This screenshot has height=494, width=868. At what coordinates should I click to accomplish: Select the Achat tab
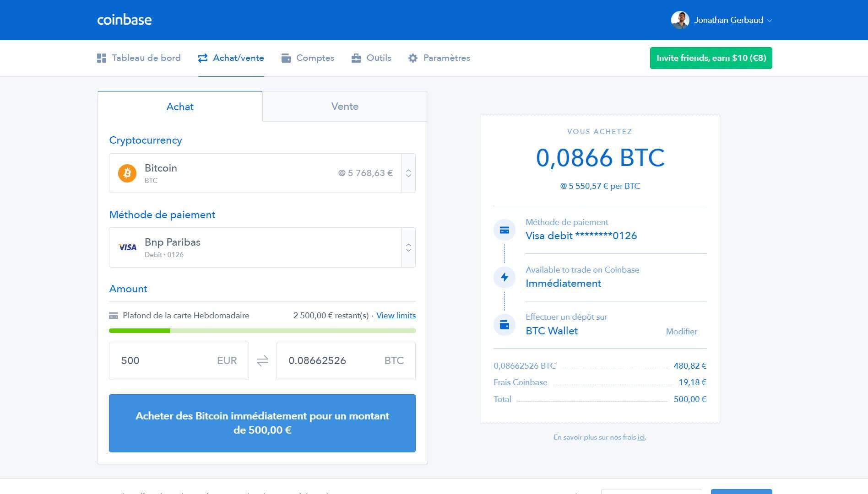tap(180, 107)
